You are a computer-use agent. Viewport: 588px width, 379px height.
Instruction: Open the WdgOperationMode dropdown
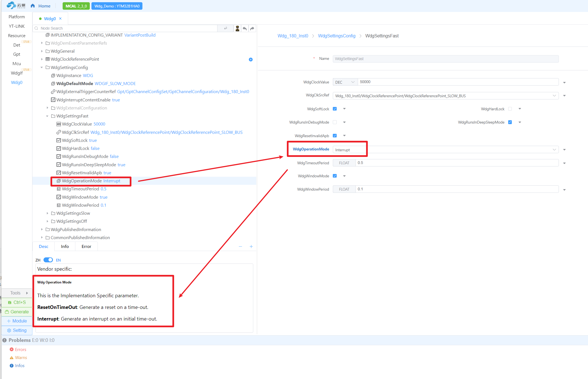446,150
